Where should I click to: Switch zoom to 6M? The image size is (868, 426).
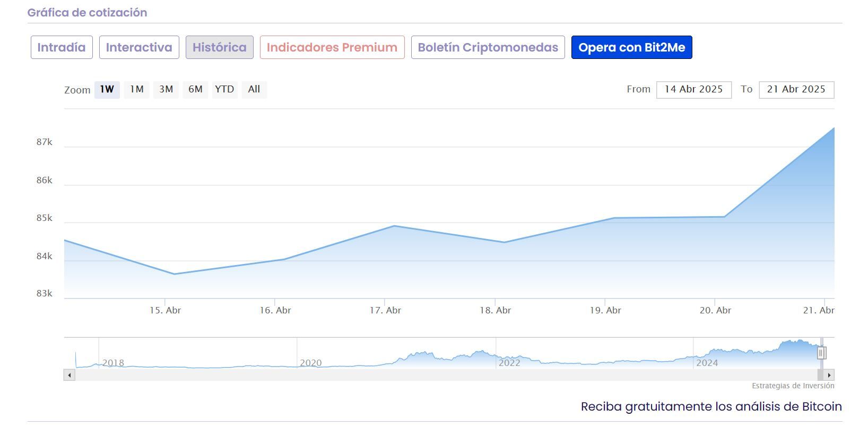(195, 89)
